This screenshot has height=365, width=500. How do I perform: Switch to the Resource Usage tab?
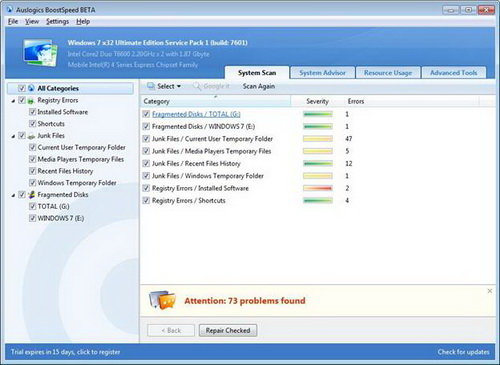[388, 73]
